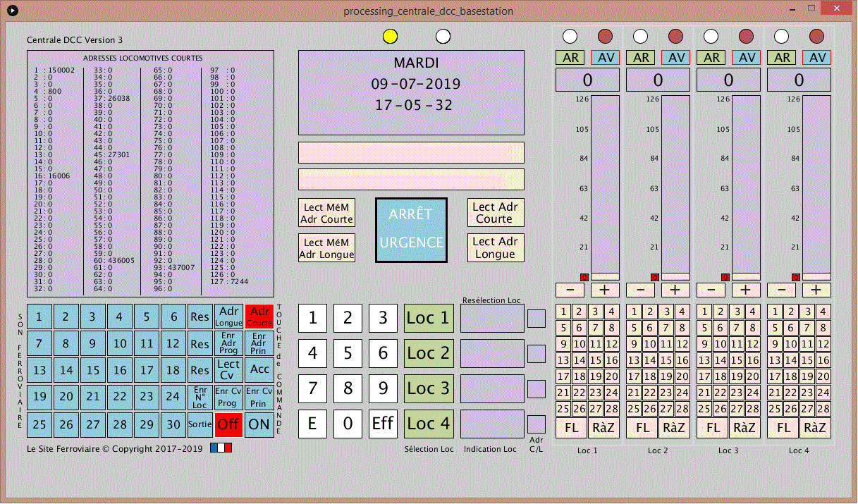Set Loc 1 direction to AR
Screen dimensions: 858x504
[570, 59]
